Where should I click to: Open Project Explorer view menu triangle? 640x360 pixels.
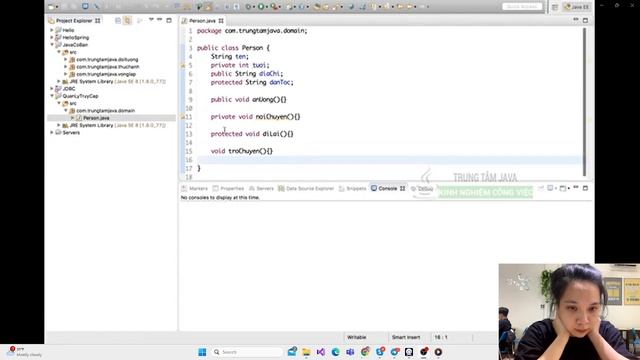coord(151,20)
